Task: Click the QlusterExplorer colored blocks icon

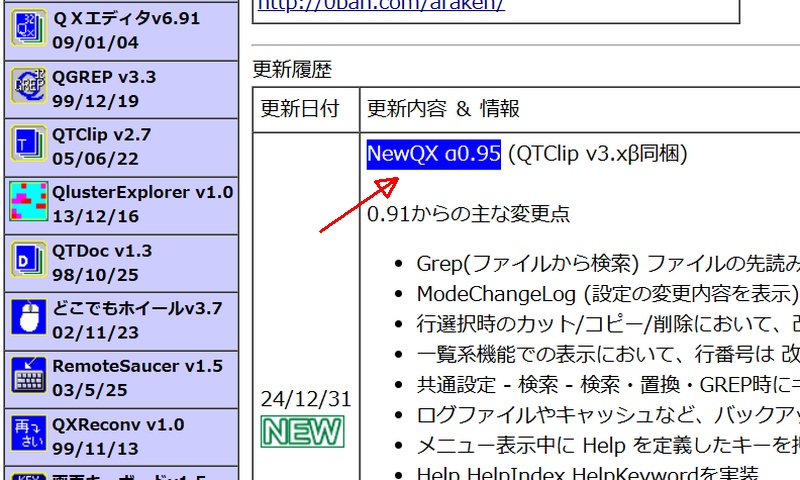Action: (28, 201)
